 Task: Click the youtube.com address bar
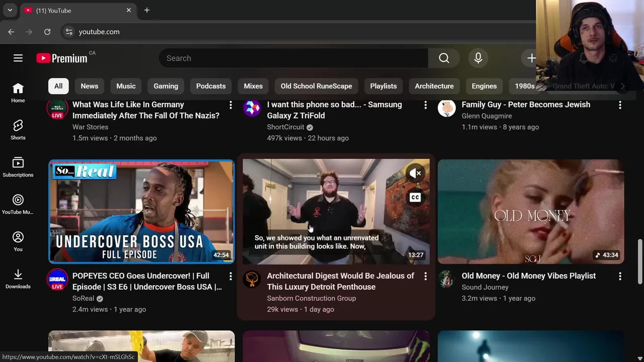pos(99,32)
